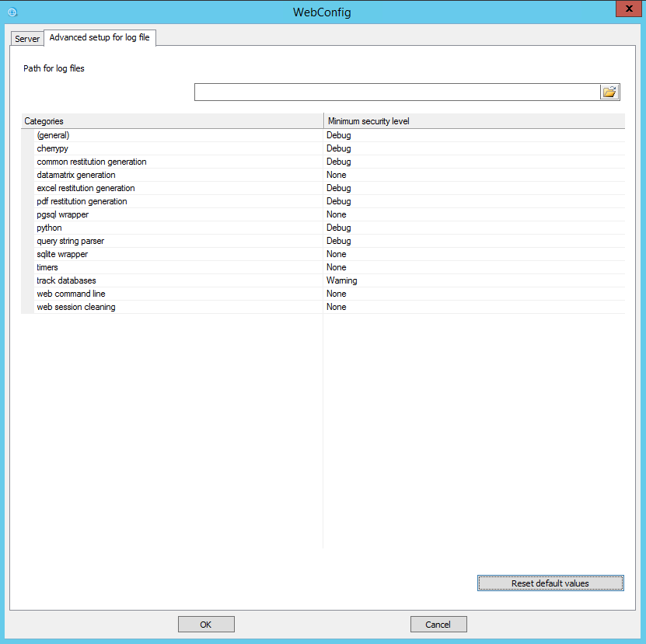Screen dimensions: 646x644
Task: Open security level value for track databases
Action: (342, 280)
